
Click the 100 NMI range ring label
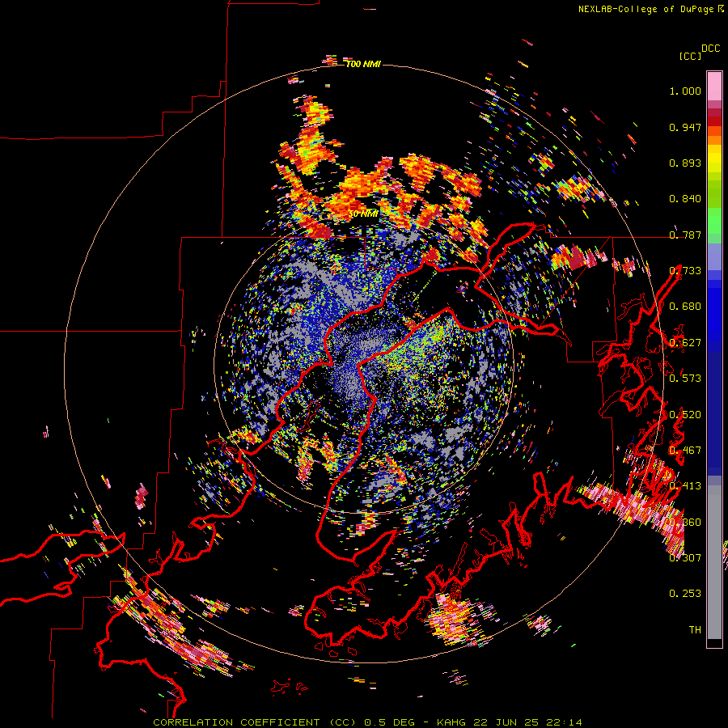pyautogui.click(x=363, y=64)
